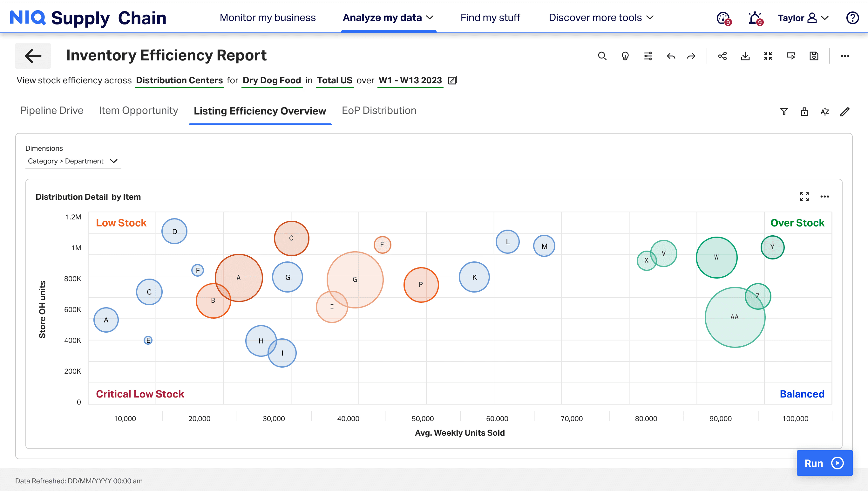Open the sliders settings icon
The height and width of the screenshot is (491, 868).
[648, 56]
